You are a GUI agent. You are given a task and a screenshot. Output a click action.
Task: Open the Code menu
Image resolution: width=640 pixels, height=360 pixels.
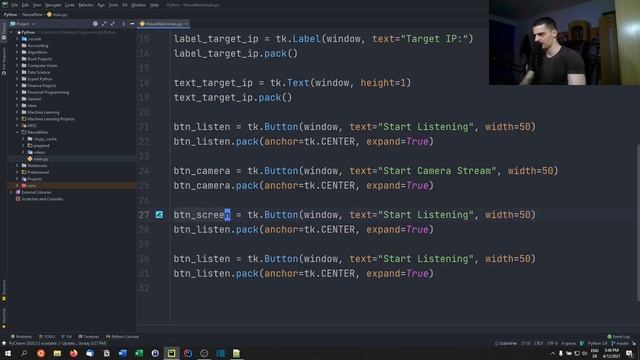pyautogui.click(x=69, y=5)
